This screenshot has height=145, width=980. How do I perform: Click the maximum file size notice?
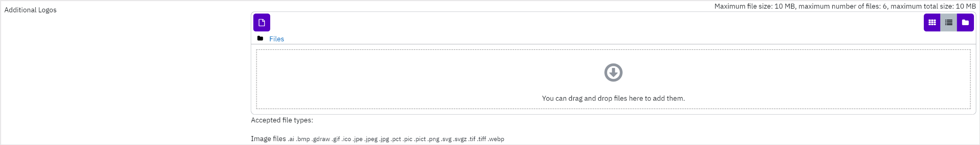(x=845, y=6)
